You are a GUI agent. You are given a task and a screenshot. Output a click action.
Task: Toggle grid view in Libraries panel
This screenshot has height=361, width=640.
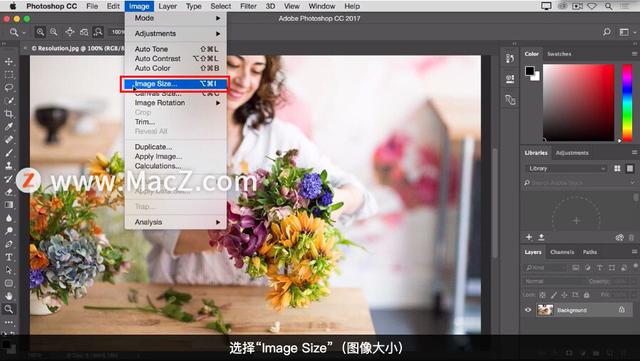point(617,168)
